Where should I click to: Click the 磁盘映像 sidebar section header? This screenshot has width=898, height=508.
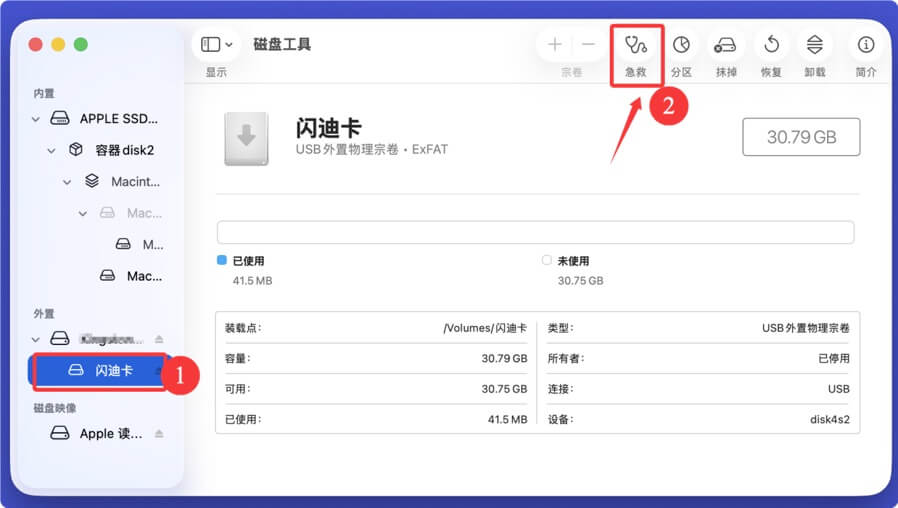pyautogui.click(x=55, y=408)
